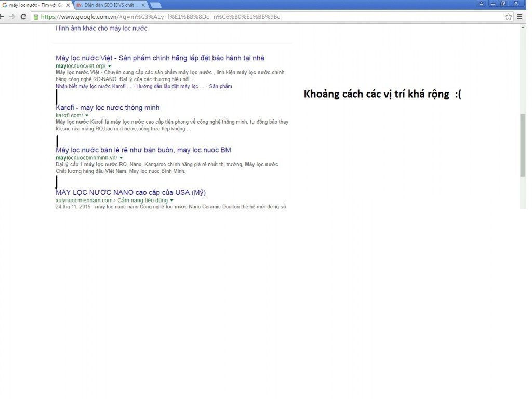Open 'Hình ảnh khác cho máy lọc nước' link
Viewport: 532px width, 399px height.
point(101,28)
